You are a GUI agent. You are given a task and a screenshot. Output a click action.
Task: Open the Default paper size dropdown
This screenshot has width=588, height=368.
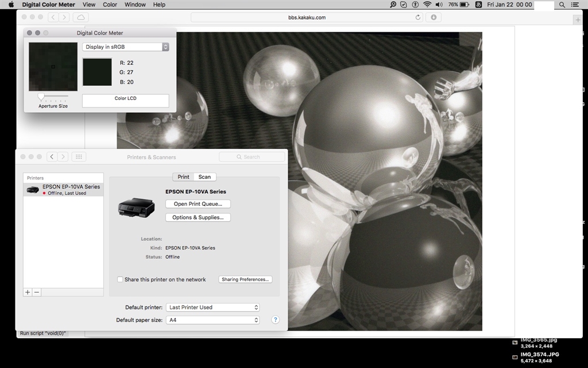coord(212,320)
